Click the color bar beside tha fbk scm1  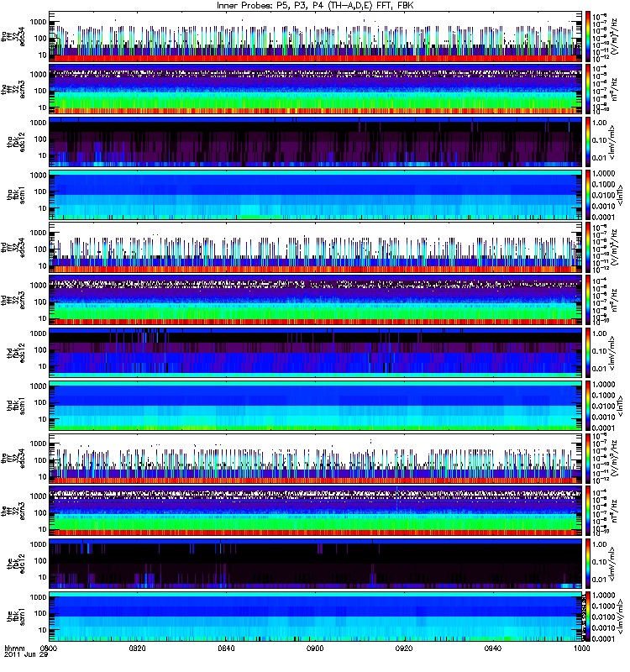coord(588,195)
